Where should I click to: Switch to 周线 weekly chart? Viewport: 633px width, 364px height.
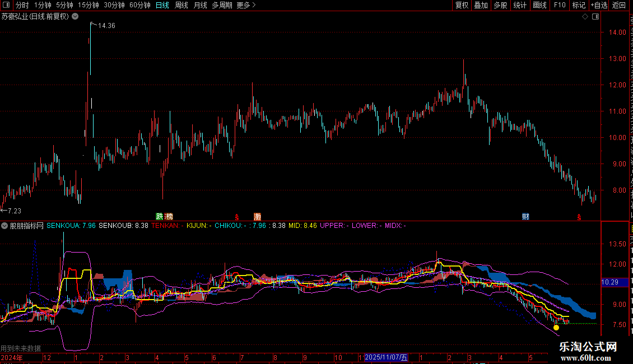click(x=181, y=5)
